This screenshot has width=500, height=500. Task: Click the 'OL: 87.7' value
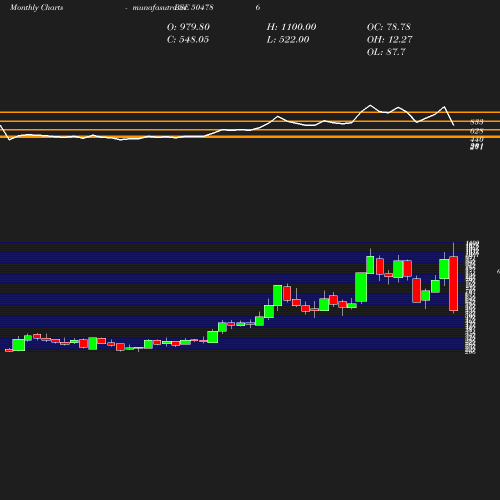386,52
